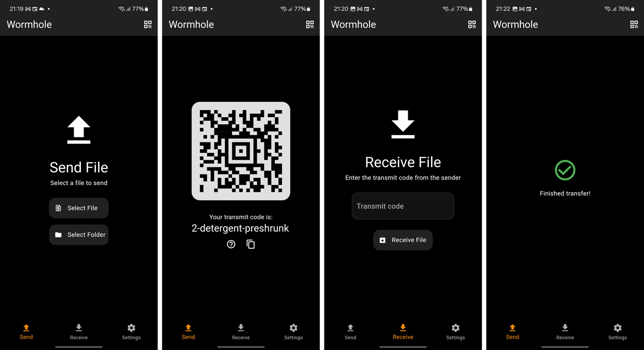
Task: Open Settings tab on transmit code screen
Action: [293, 332]
